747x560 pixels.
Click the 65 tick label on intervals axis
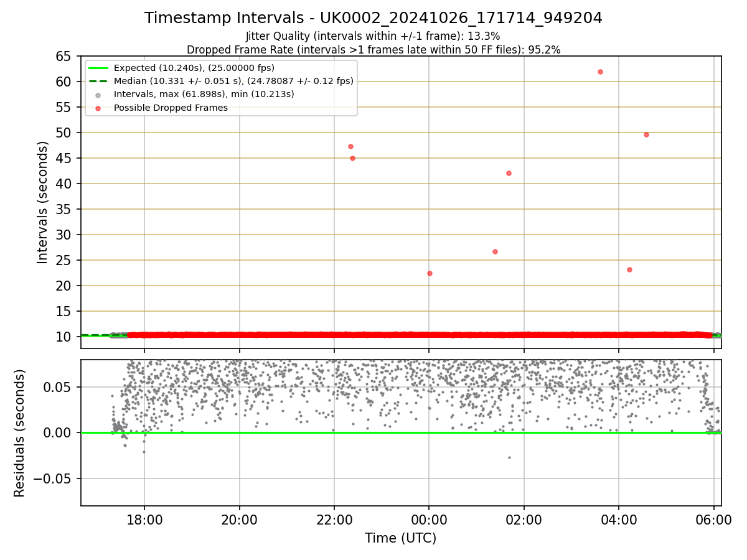click(x=64, y=56)
